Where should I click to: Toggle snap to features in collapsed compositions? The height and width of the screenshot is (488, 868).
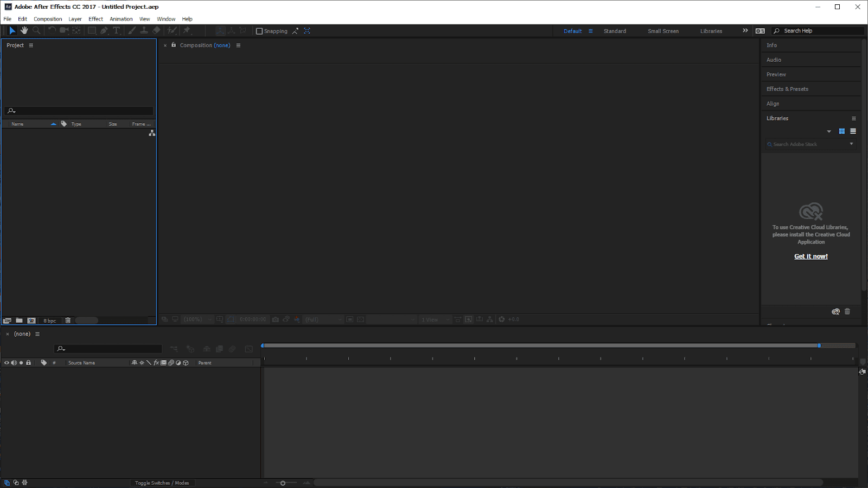(307, 31)
